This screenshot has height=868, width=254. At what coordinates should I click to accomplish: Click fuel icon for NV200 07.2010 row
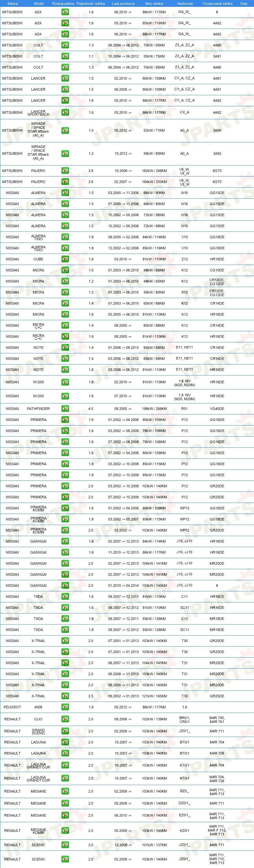tap(65, 396)
